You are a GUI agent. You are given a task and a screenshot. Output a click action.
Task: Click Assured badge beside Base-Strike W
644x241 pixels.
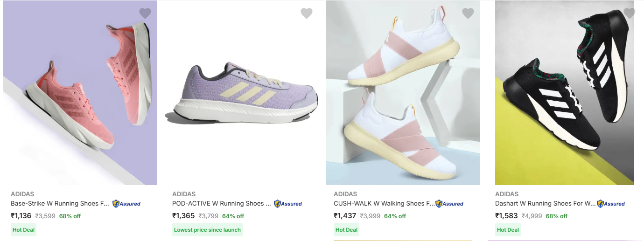pyautogui.click(x=126, y=204)
